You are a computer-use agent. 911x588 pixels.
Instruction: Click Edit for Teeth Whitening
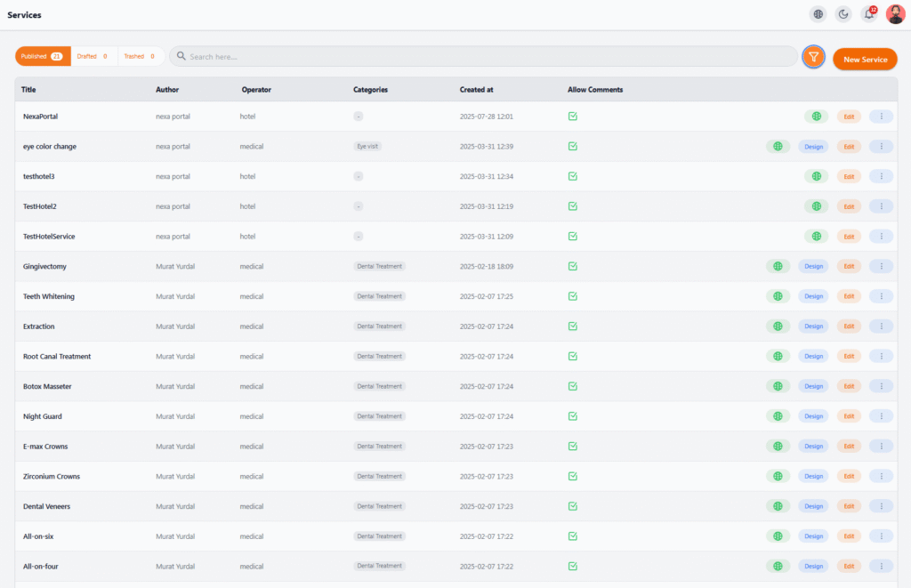(849, 296)
